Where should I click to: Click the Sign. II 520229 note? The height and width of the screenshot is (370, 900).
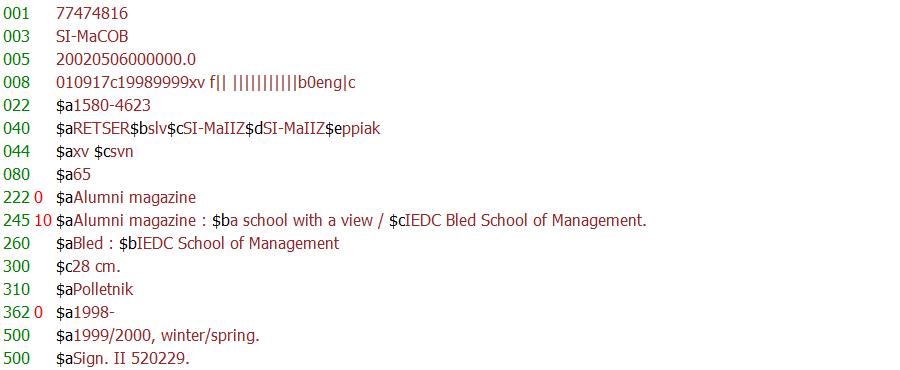point(131,359)
